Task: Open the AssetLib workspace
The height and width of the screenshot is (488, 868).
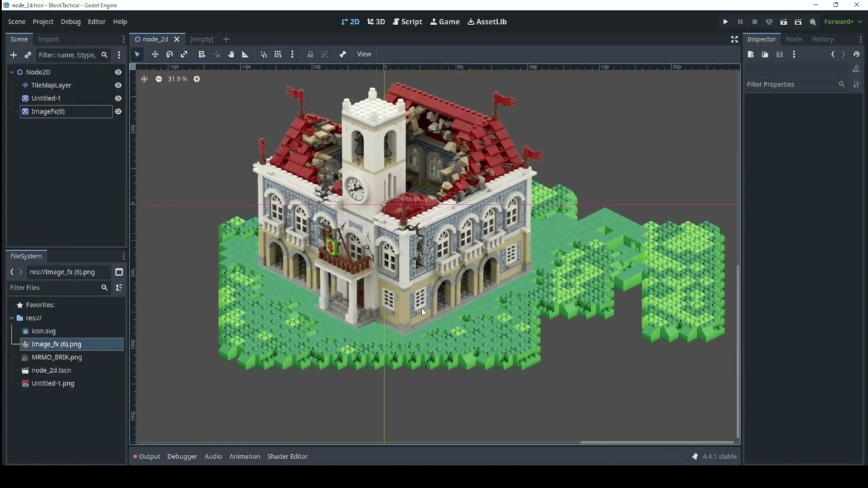Action: [487, 22]
